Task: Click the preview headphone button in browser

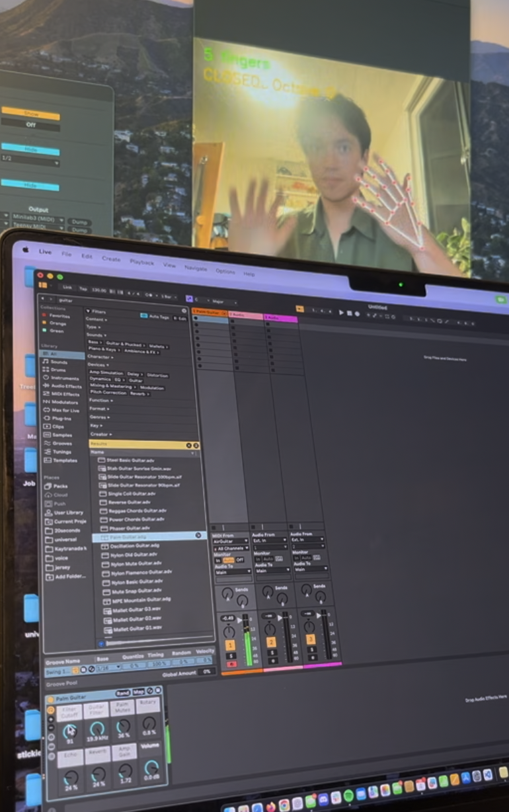Action: 101,643
